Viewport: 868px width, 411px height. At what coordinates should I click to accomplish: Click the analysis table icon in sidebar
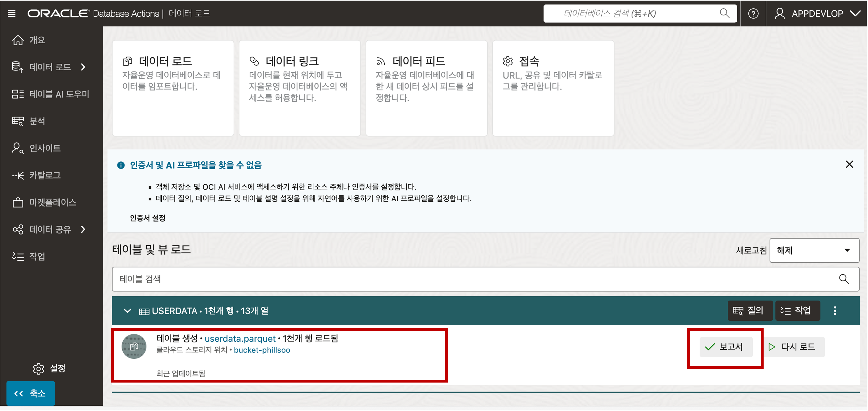(18, 121)
